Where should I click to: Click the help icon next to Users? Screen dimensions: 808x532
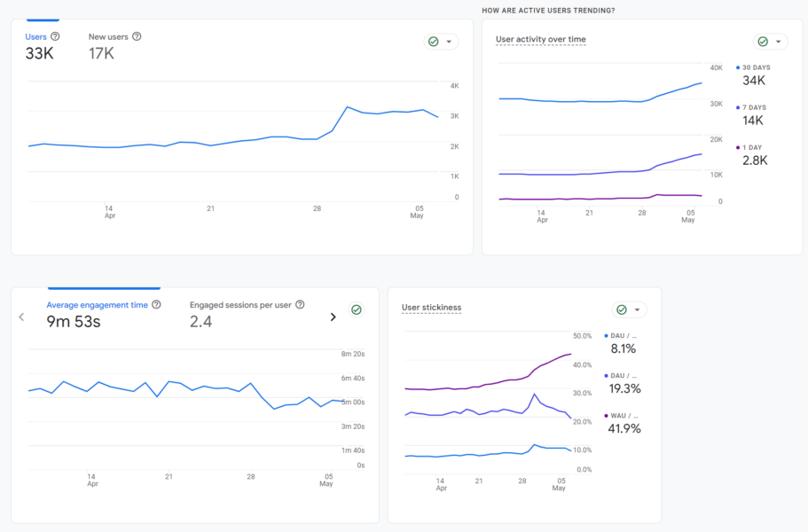click(x=56, y=36)
